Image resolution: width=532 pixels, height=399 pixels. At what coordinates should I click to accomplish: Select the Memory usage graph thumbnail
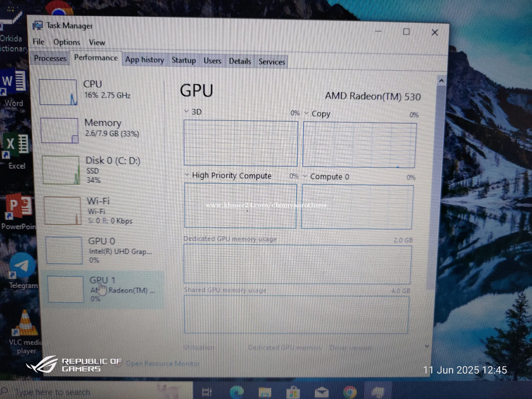coord(59,130)
